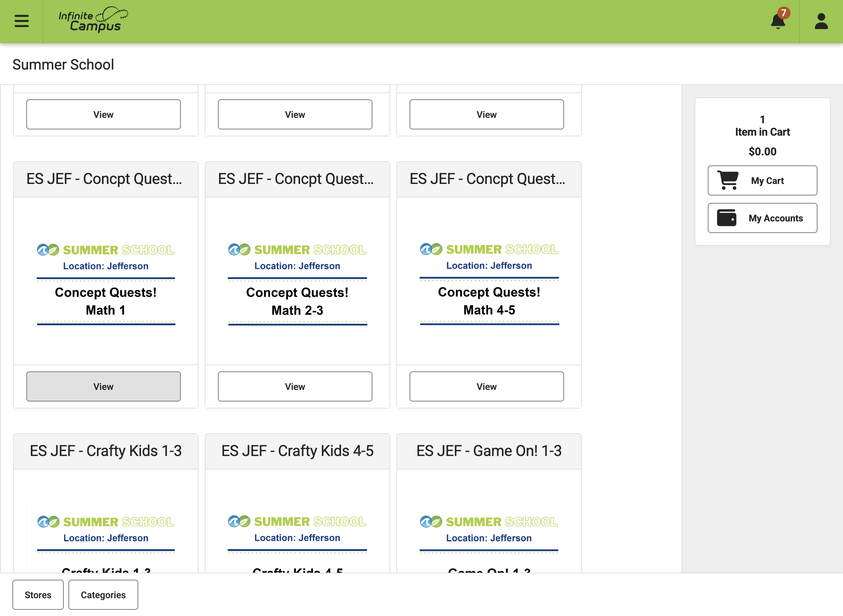Screen dimensions: 843x616
Task: Click the ES JEF - Game On! 1-3 header
Action: pyautogui.click(x=489, y=451)
